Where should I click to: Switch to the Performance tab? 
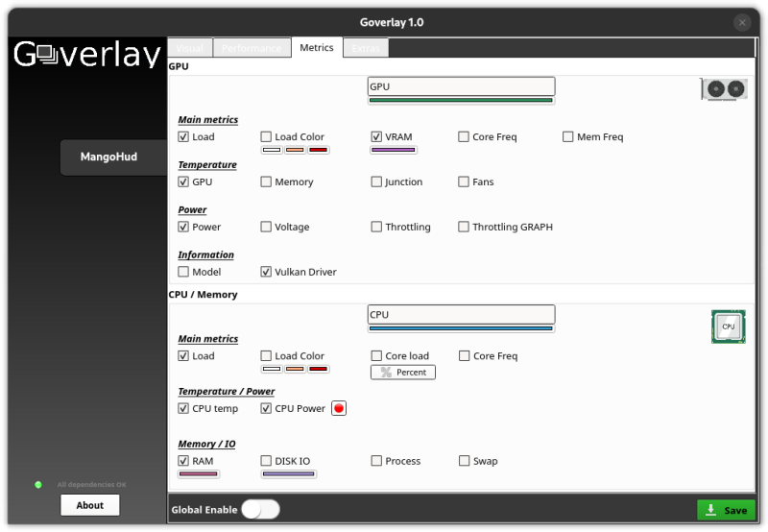click(252, 48)
